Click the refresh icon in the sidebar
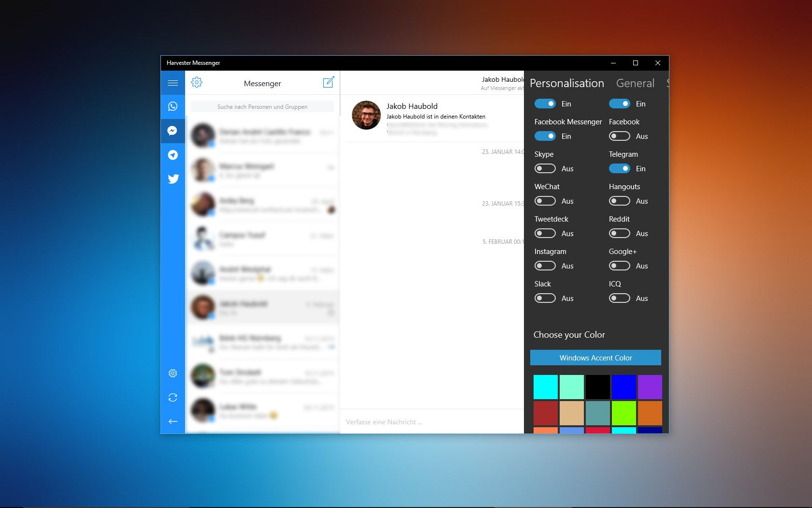Image resolution: width=812 pixels, height=508 pixels. tap(173, 397)
